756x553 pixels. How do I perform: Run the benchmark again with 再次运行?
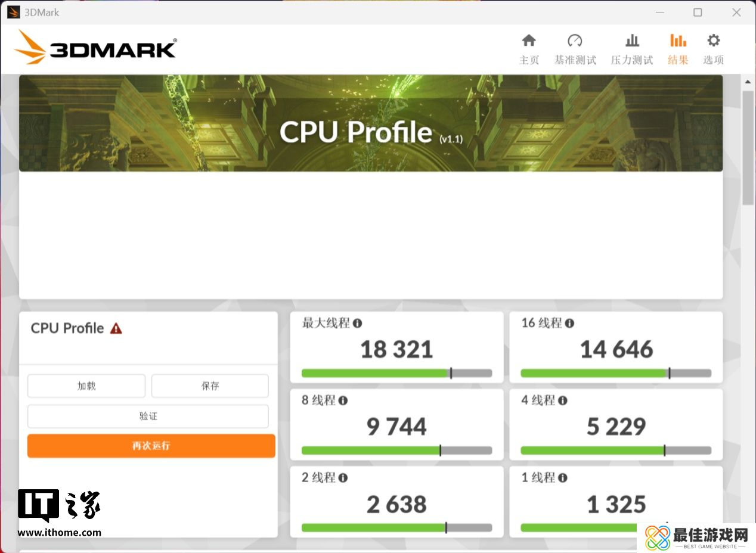tap(151, 446)
